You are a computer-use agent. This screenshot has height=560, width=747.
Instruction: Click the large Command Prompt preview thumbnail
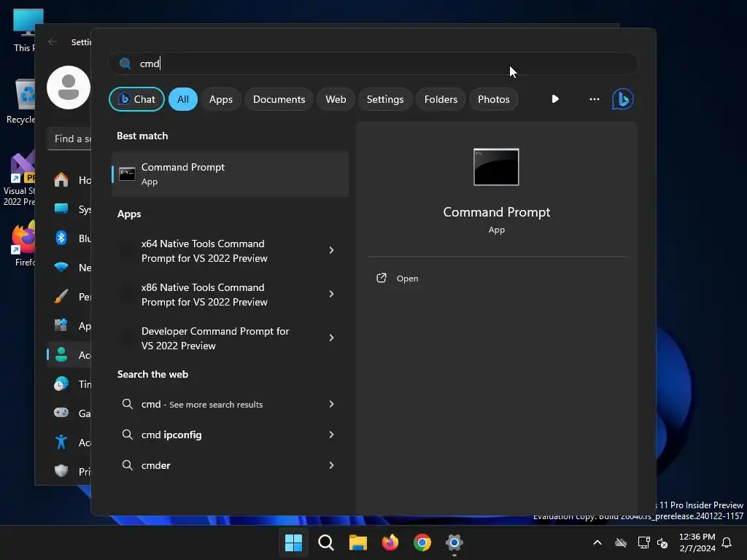[x=496, y=167]
